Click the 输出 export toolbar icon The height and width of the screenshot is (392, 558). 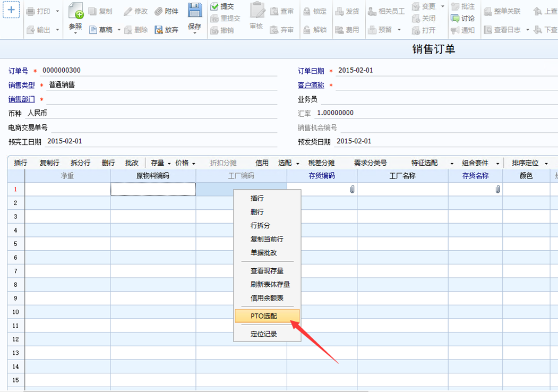point(31,30)
